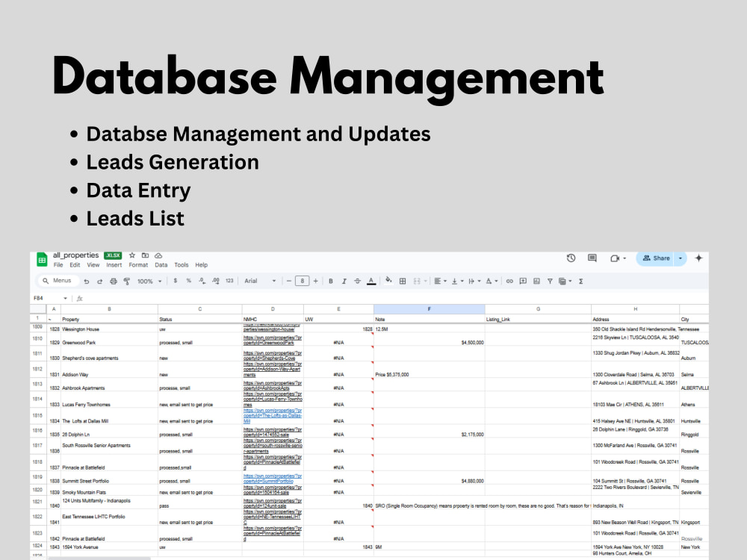Viewport: 747px width, 560px height.
Task: Toggle strikethrough formatting
Action: pyautogui.click(x=357, y=281)
